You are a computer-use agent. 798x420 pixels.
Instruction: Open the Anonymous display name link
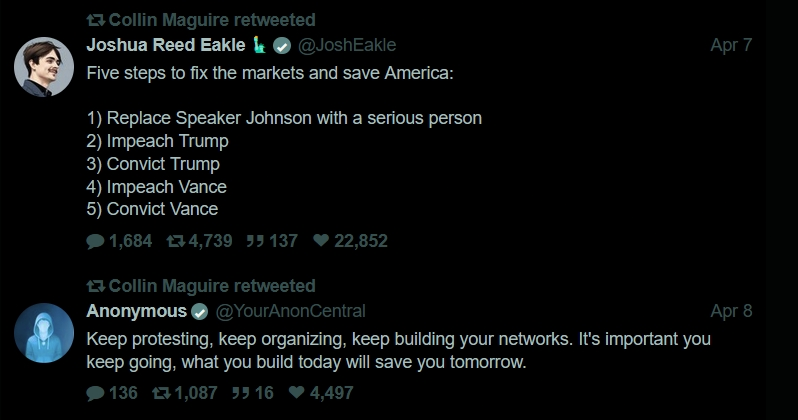pos(137,311)
